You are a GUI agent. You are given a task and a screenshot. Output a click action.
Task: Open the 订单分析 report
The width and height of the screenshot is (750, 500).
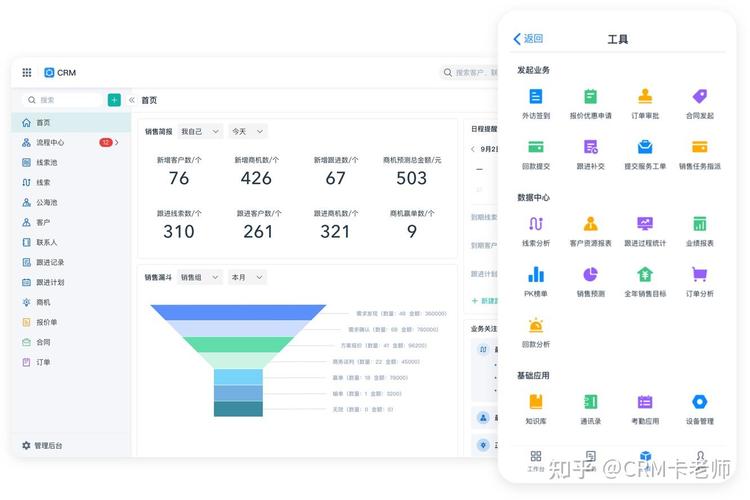click(699, 282)
